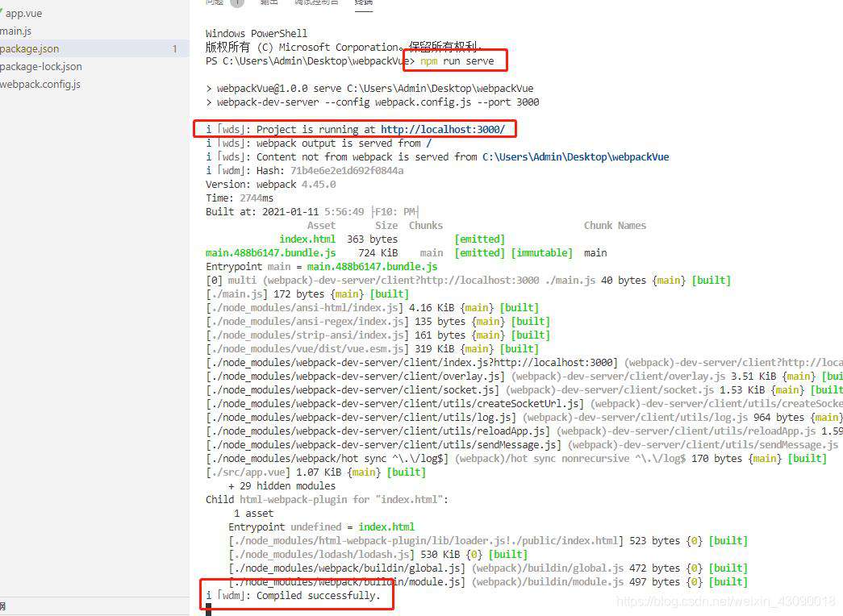
Task: Click the lodash/lodash.js 530 KiB line
Action: 378,554
